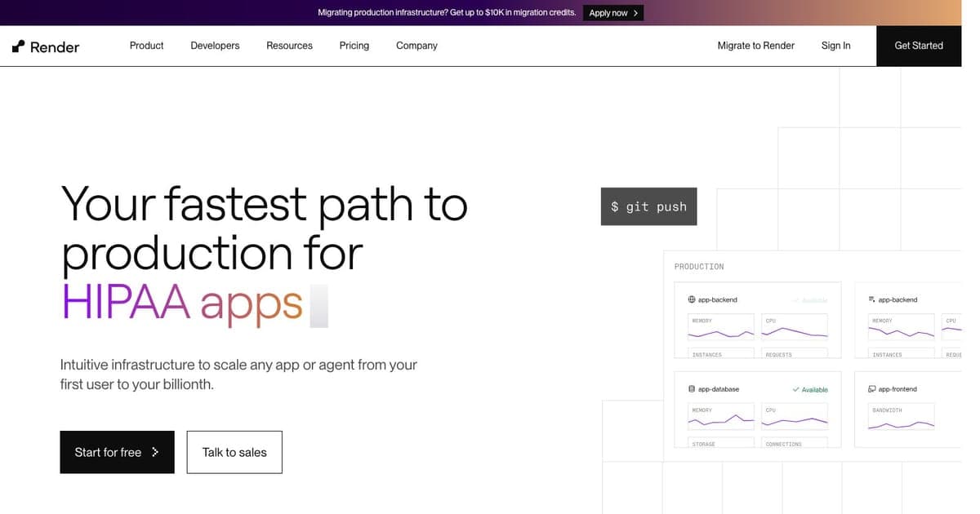The height and width of the screenshot is (514, 980).
Task: Open the Company menu
Action: [416, 46]
